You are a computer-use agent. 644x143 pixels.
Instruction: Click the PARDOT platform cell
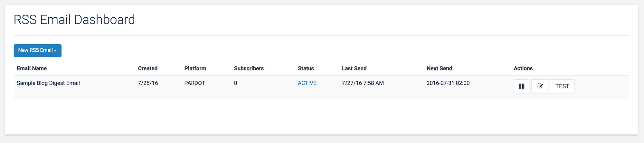(194, 83)
